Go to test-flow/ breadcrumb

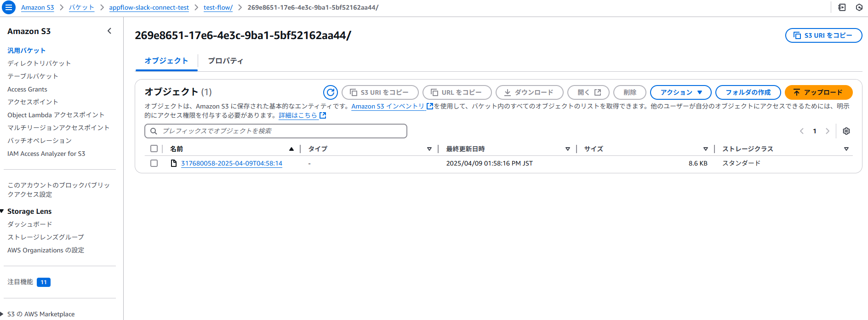click(218, 7)
